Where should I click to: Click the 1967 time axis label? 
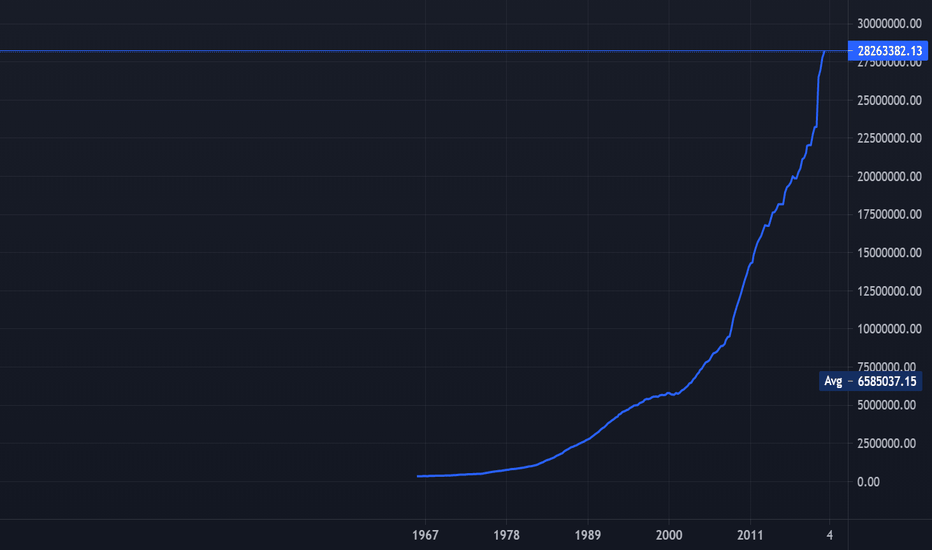coord(425,535)
